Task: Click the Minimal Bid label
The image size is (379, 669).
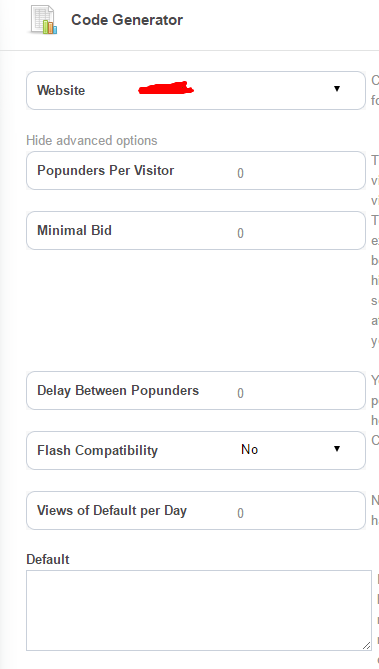Action: tap(74, 230)
